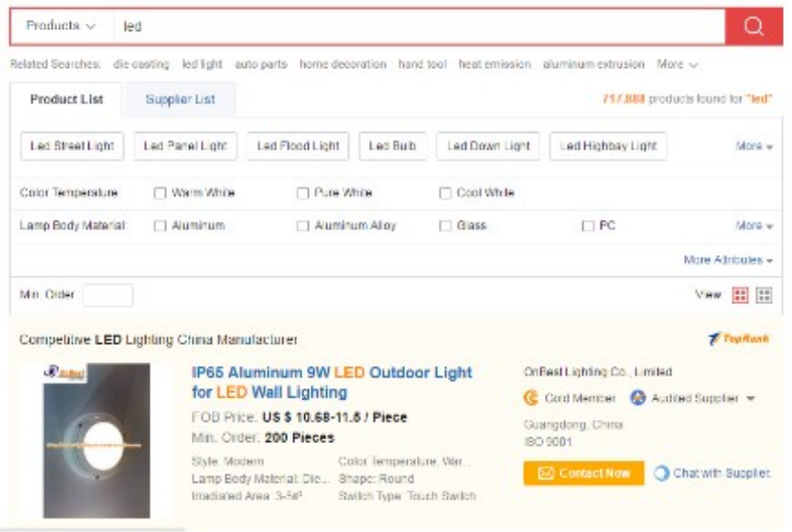Screen dimensions: 792x532
Task: Enable the Aluminum Alloy filter checkbox
Action: (303, 226)
